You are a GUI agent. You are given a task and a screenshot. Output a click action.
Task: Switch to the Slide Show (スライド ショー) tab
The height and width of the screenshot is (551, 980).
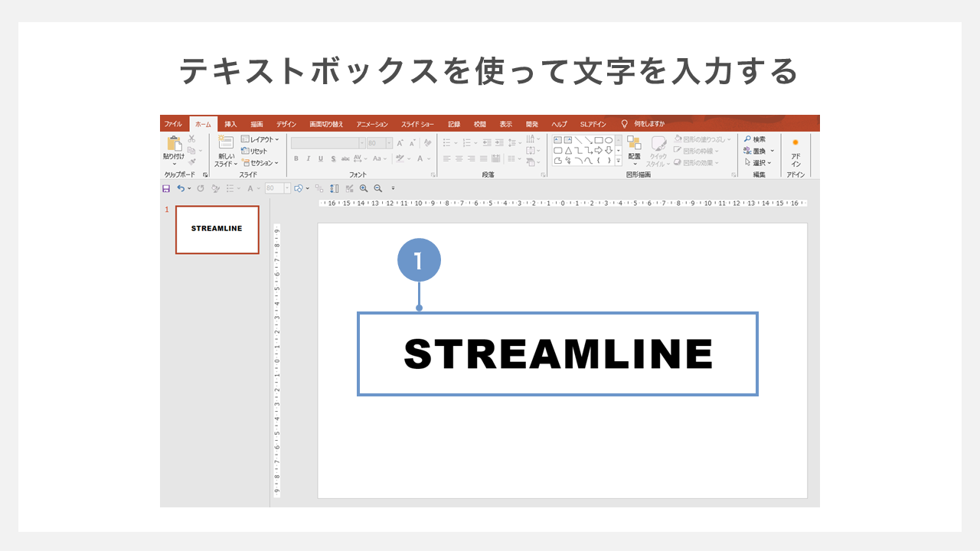pos(417,124)
